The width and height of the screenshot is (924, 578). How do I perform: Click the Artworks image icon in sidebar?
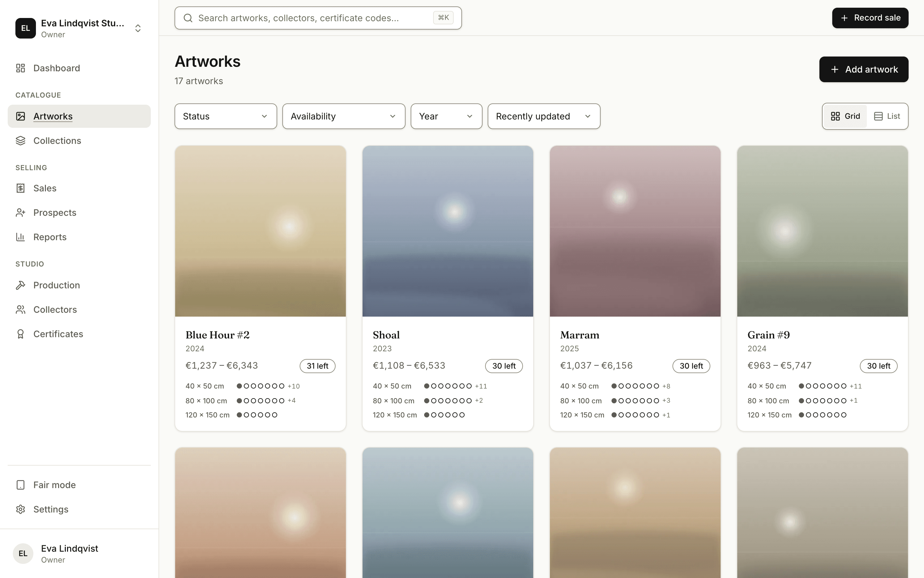point(21,116)
